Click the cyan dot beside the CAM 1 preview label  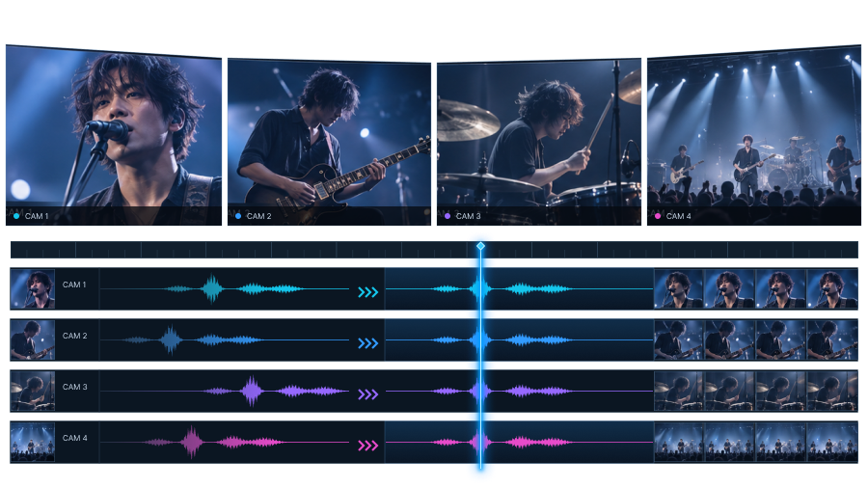[16, 216]
